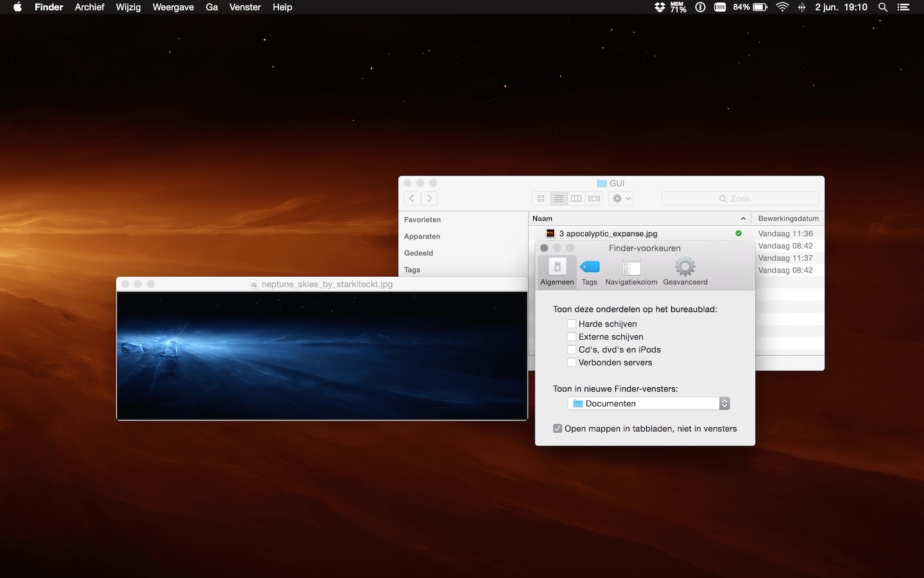Switch GUI window to icon view

(x=541, y=198)
